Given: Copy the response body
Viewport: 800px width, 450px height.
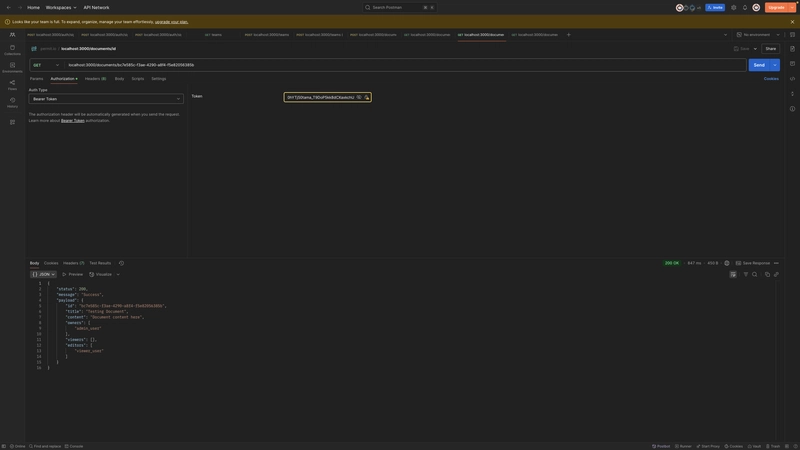Looking at the screenshot, I should (x=767, y=274).
